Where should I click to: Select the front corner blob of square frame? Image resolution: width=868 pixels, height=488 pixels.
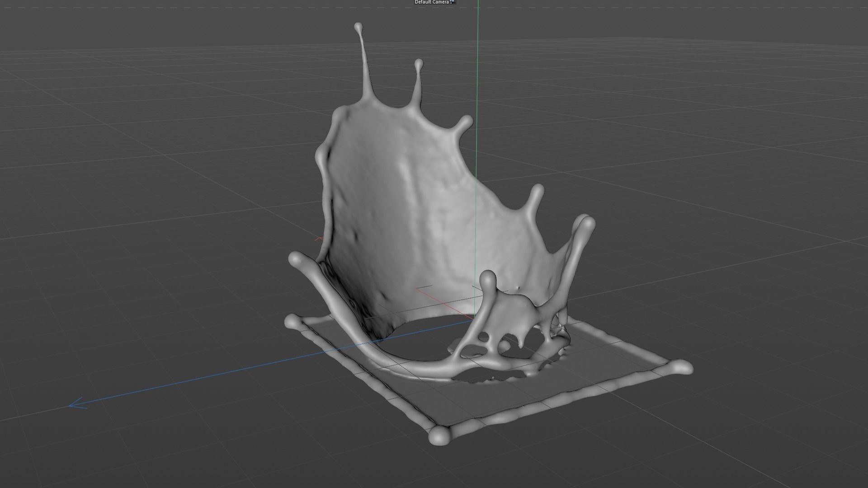tap(439, 436)
